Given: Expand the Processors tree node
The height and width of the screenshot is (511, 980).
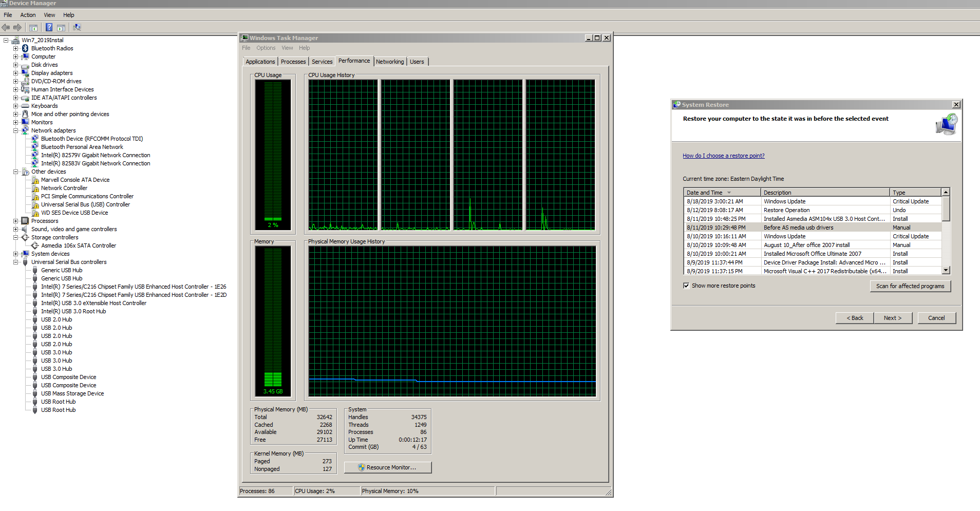Looking at the screenshot, I should click(15, 221).
